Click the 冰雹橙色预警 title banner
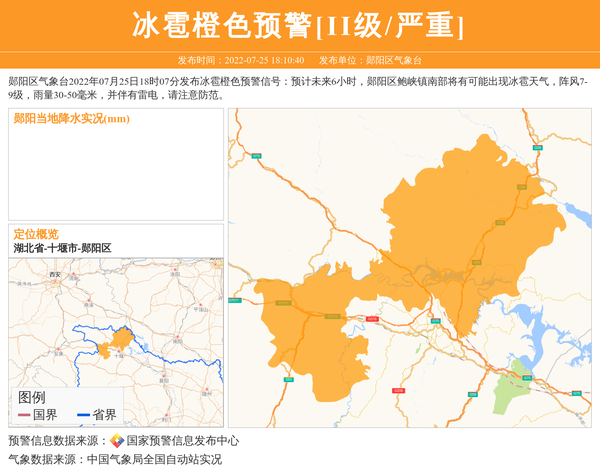 pos(299,25)
